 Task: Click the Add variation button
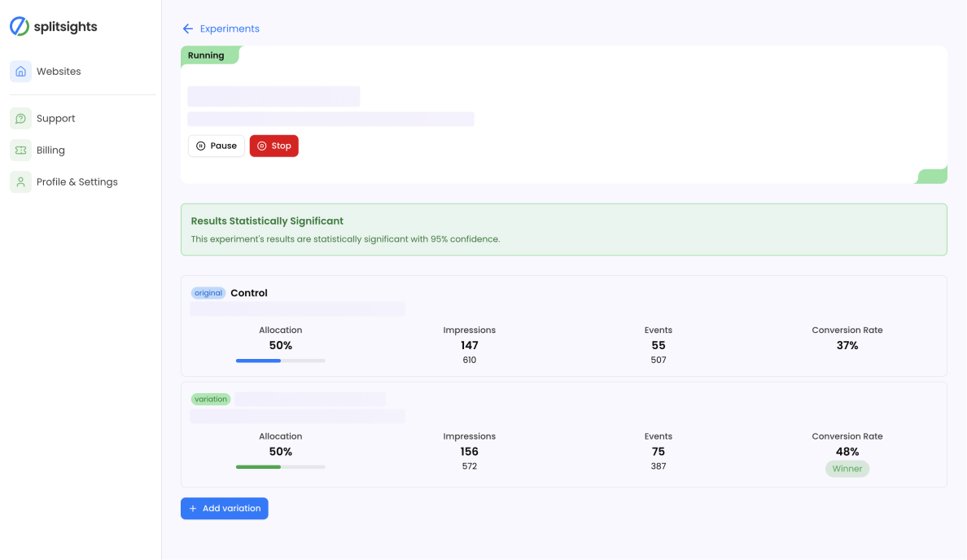[x=224, y=508]
